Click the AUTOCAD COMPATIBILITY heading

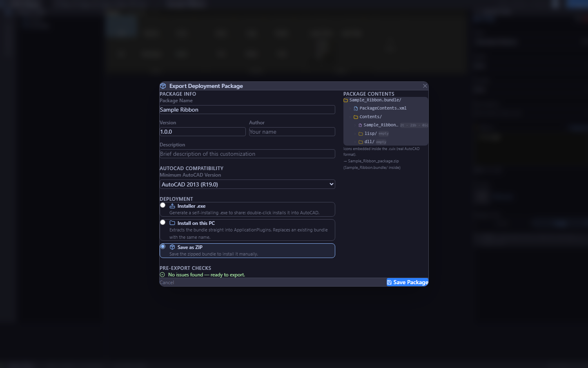click(x=192, y=168)
